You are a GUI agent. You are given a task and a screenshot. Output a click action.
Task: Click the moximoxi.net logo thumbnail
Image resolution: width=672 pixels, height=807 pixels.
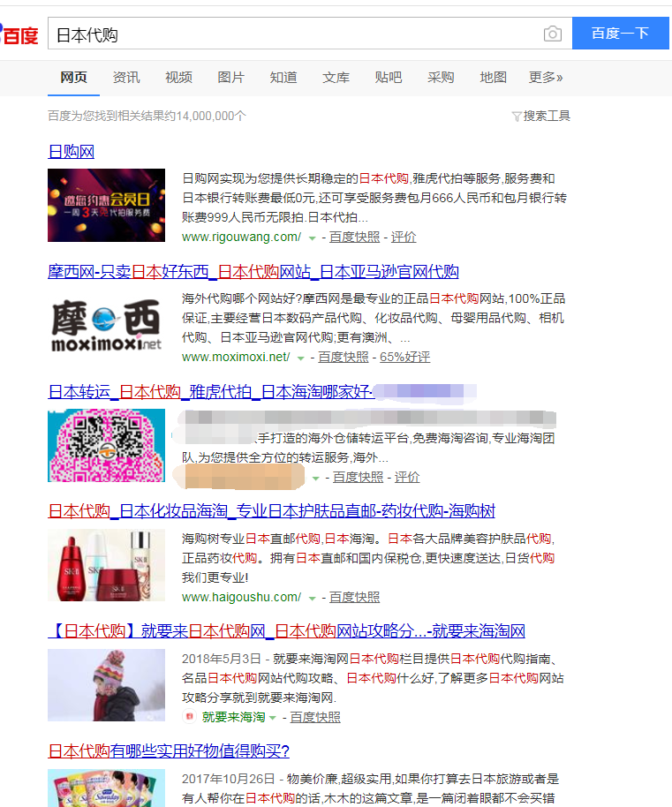(107, 325)
